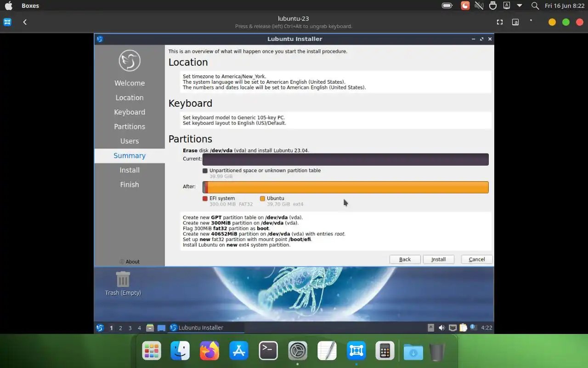
Task: Switch to virtual desktop 1
Action: pyautogui.click(x=111, y=328)
